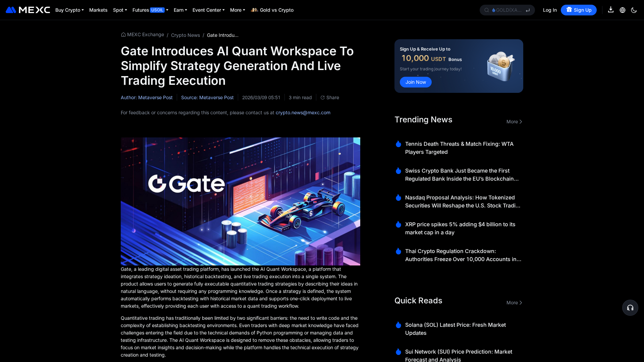Image resolution: width=644 pixels, height=362 pixels.
Task: Click the MEXC logo
Action: 28,10
